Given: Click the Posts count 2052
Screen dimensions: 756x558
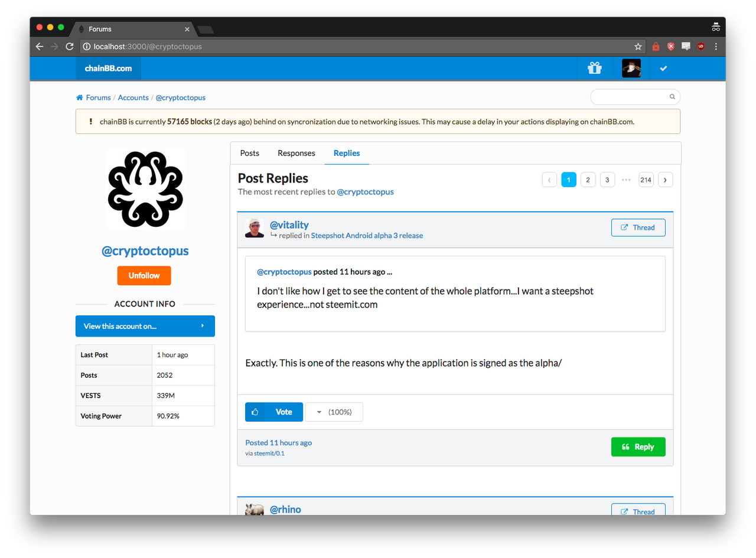Looking at the screenshot, I should point(165,375).
